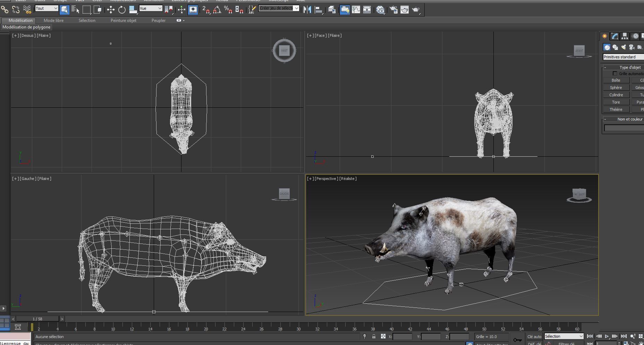The width and height of the screenshot is (644, 345).
Task: Toggle Percent Snap
Action: tap(228, 10)
